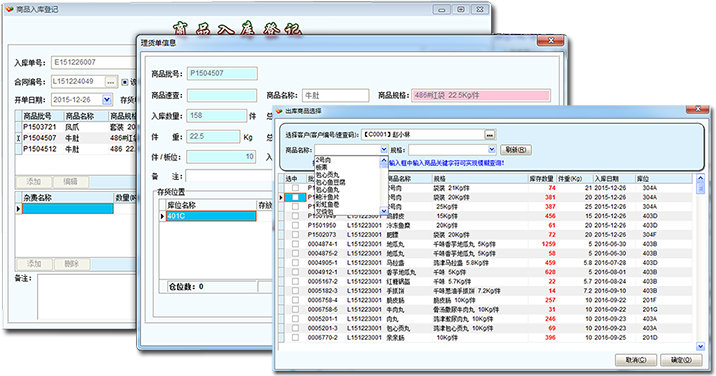
Task: Click dropdown list scroll-up arrow above 2号肉
Action: click(x=384, y=161)
